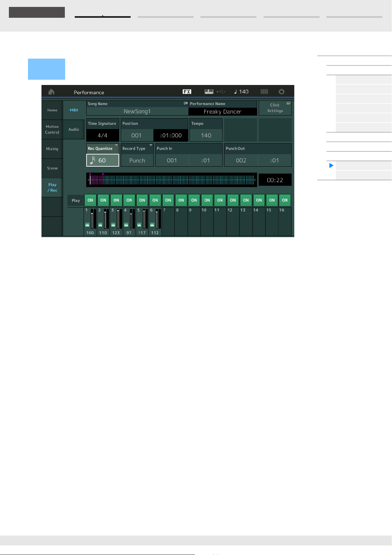Screen dimensions: 392x555
Task: Select the Punch Out beat :01
Action: pyautogui.click(x=274, y=160)
